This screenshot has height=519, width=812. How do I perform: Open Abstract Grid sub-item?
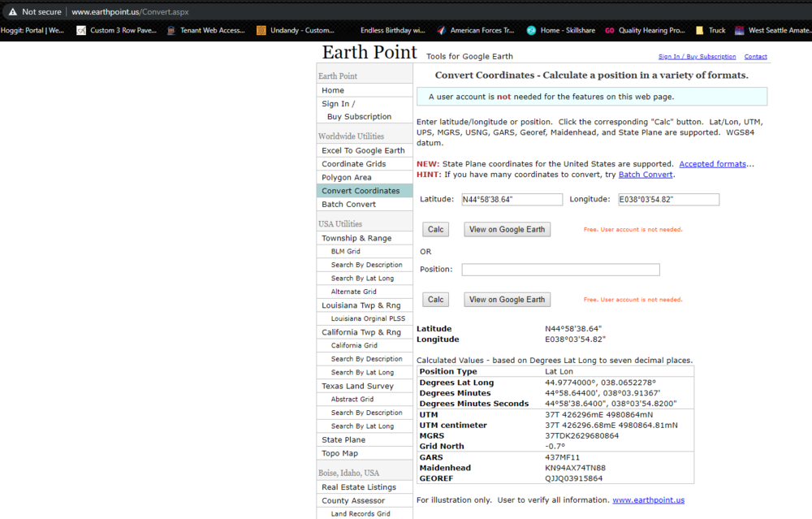[365, 400]
